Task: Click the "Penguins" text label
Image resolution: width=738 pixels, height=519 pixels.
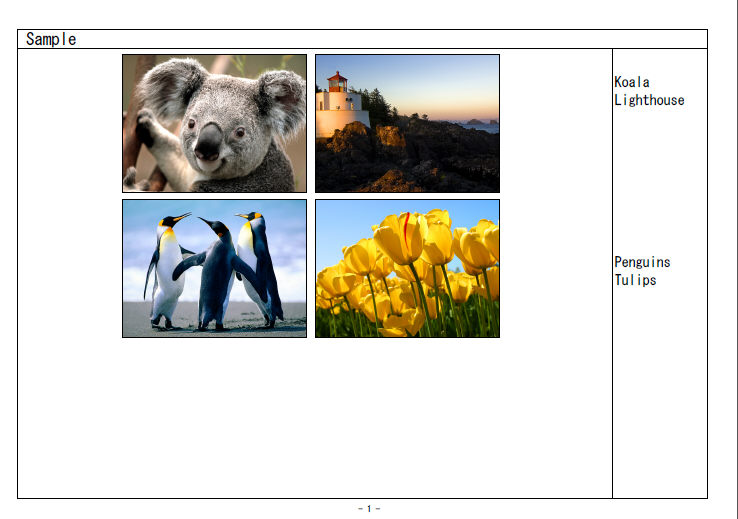Action: pos(642,262)
